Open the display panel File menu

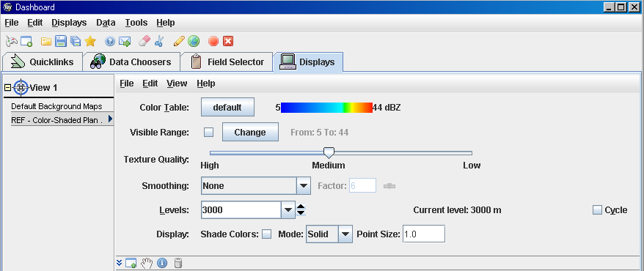pos(126,83)
